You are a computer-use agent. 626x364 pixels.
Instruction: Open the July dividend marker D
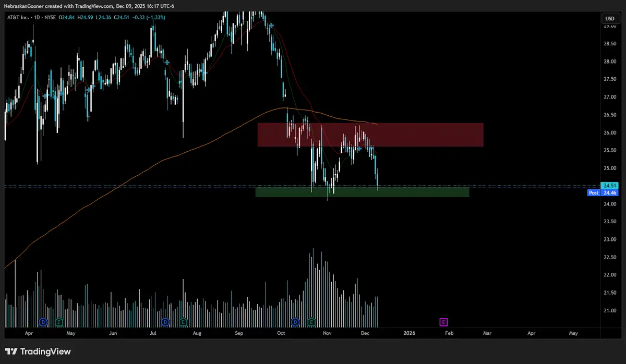[x=165, y=322]
